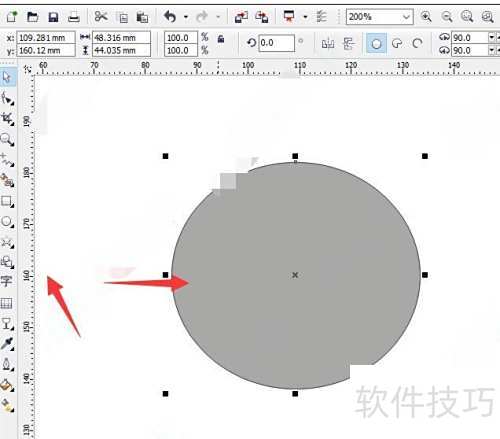Click the snap-to options icon in toolbar

321,17
